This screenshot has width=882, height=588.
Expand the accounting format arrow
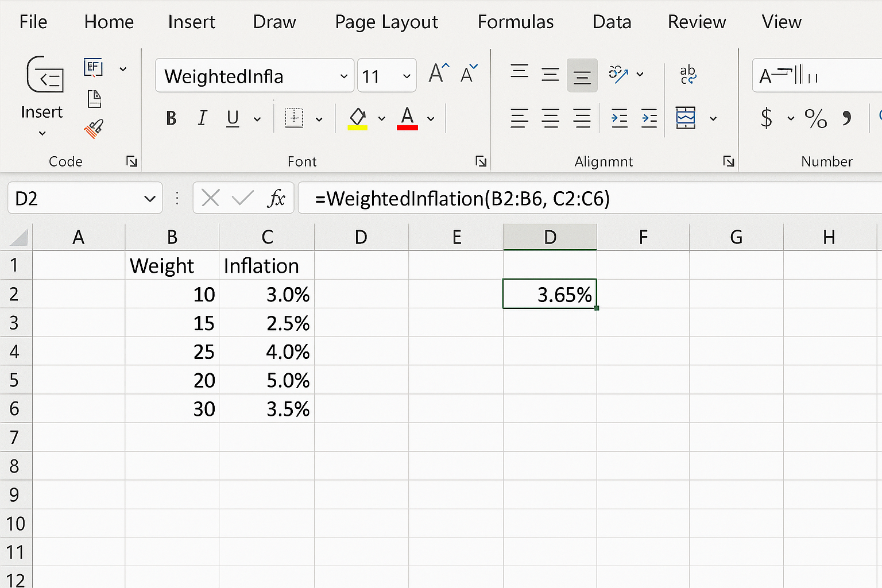coord(791,118)
